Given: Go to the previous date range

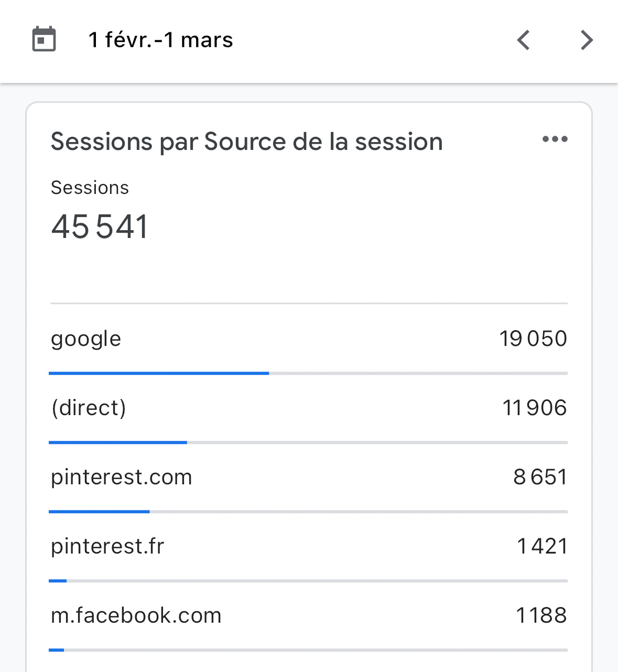Looking at the screenshot, I should [524, 40].
